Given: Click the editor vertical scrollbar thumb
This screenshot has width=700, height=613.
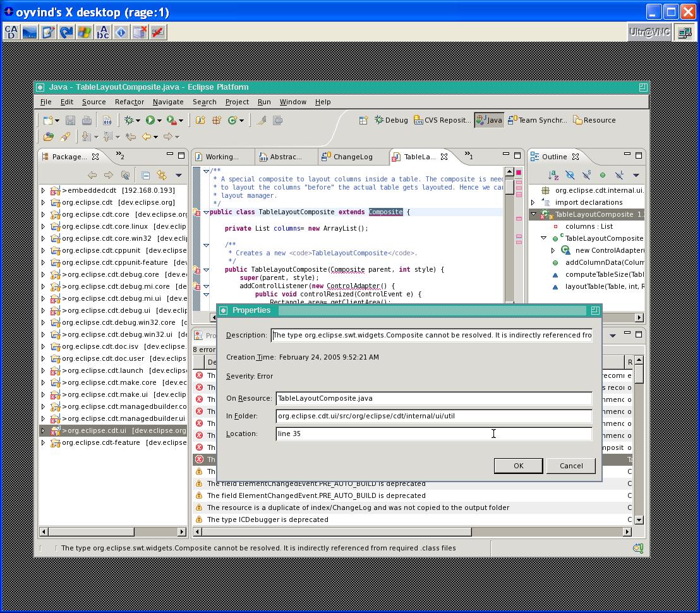Looking at the screenshot, I should 509,186.
